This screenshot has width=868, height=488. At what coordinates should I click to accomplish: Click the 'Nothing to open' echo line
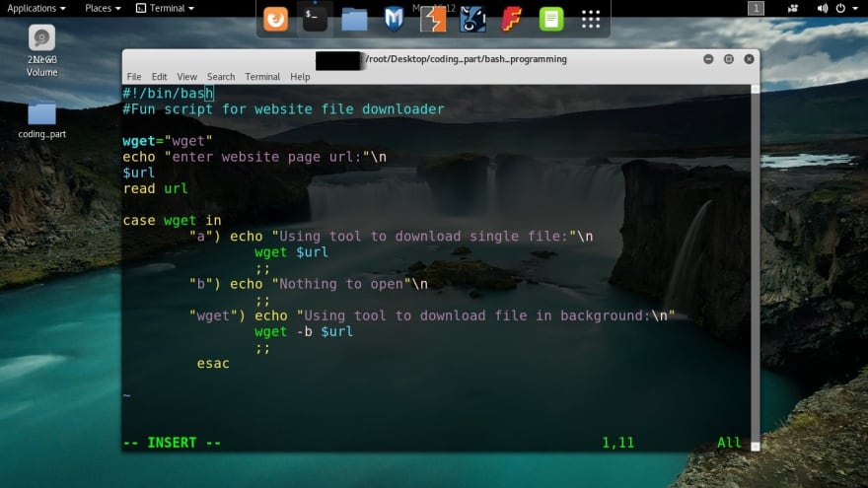coord(309,284)
